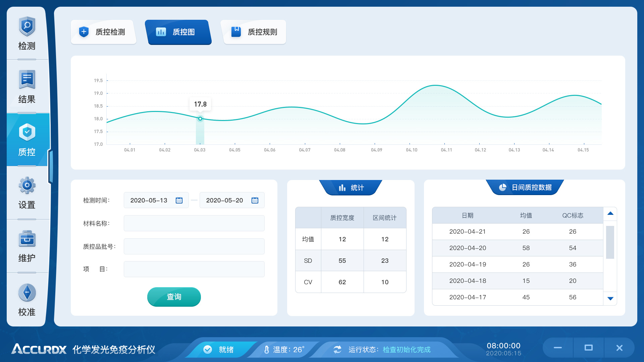Open the 设置 settings gear icon
The image size is (644, 362).
(27, 185)
